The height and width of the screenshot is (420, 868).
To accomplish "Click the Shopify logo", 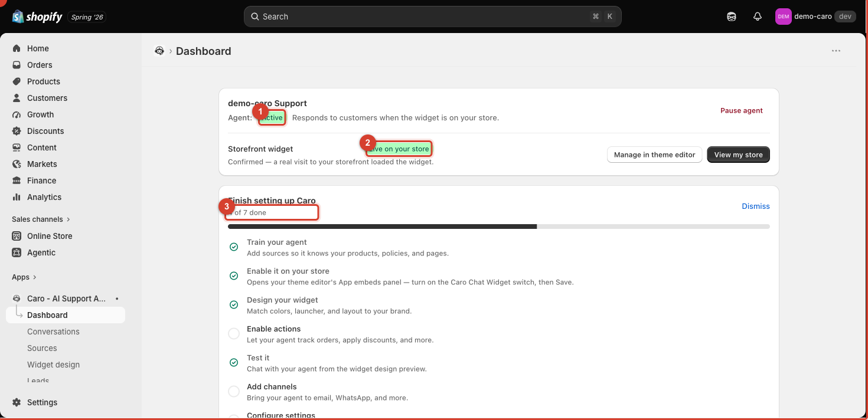I will tap(37, 17).
